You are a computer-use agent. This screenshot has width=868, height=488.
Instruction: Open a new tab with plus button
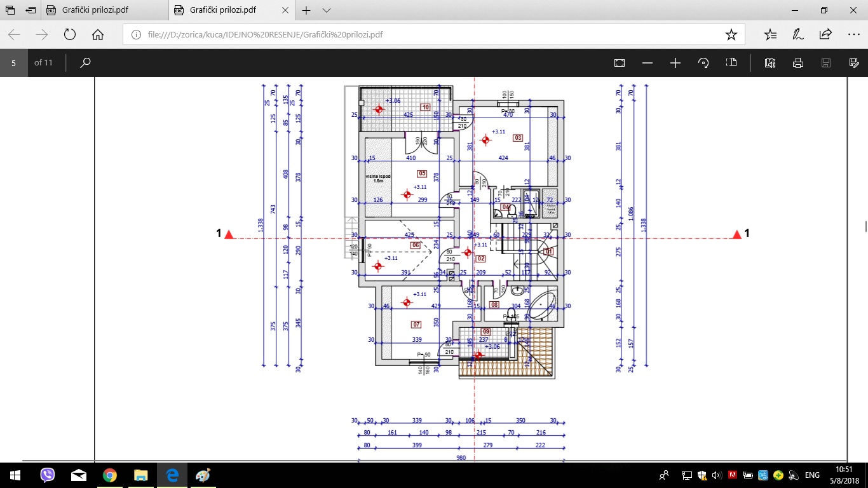(x=306, y=10)
